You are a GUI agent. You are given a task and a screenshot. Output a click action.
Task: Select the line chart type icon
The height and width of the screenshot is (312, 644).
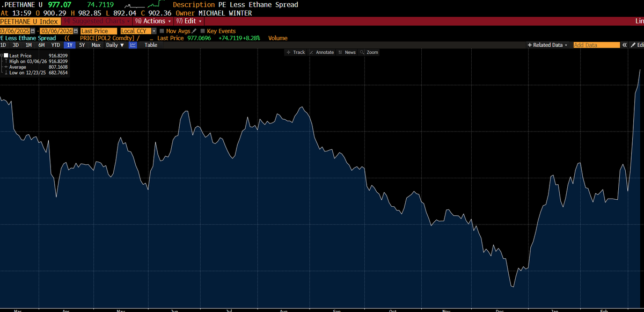click(133, 45)
